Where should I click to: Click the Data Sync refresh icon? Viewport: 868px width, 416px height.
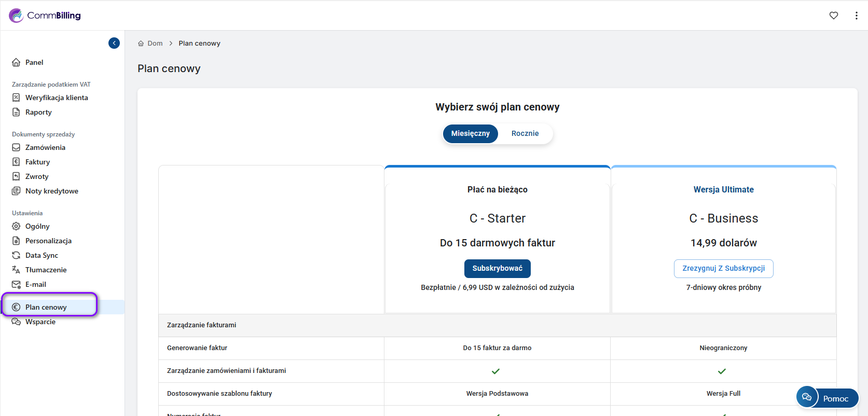[x=16, y=255]
